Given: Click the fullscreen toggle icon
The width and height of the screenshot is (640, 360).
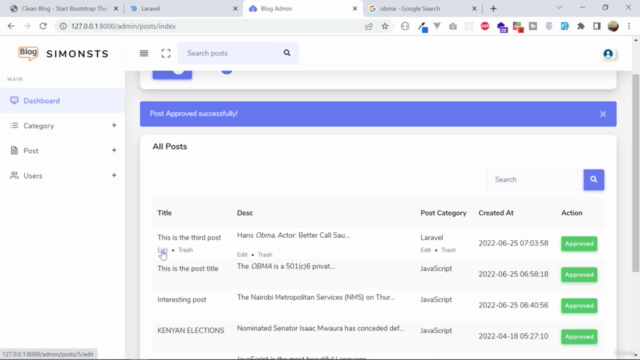Looking at the screenshot, I should click(x=166, y=53).
